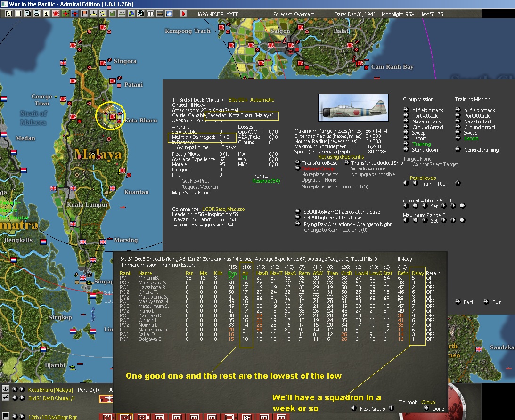This screenshot has width=515, height=420.
Task: Click To pool: Group option
Action: [x=428, y=402]
